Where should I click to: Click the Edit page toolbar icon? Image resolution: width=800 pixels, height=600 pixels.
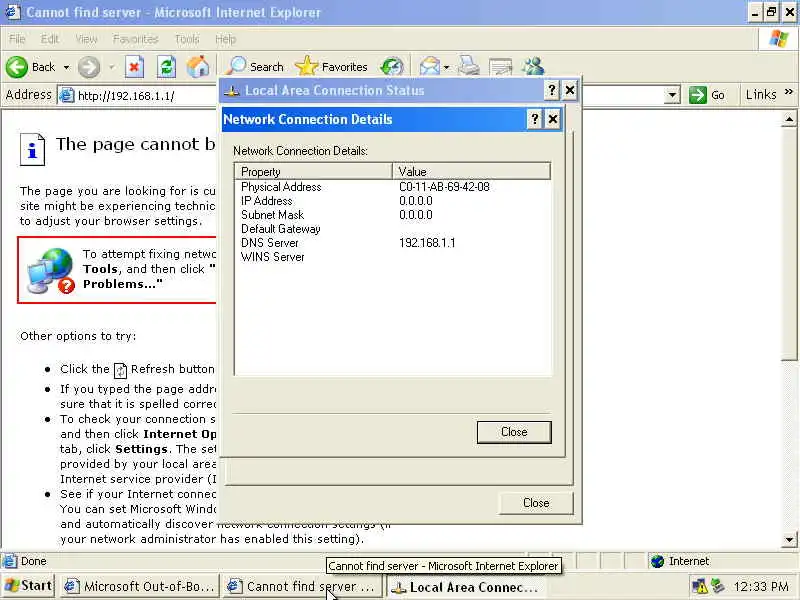(x=501, y=67)
